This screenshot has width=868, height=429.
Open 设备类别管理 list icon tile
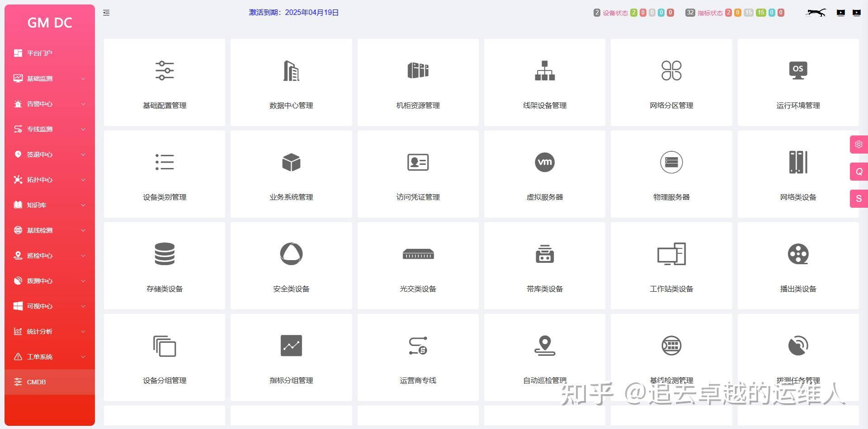pyautogui.click(x=165, y=174)
